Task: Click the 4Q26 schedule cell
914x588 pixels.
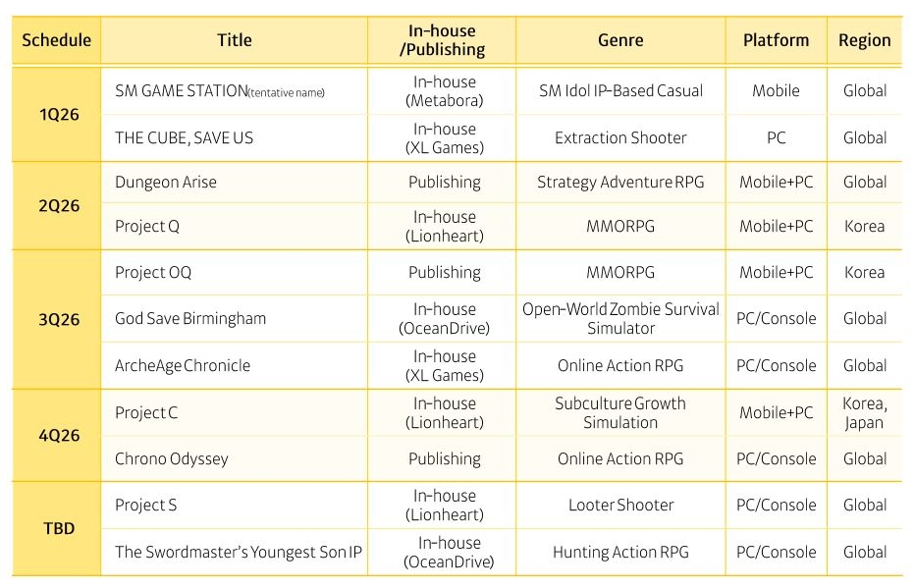Action: point(58,435)
